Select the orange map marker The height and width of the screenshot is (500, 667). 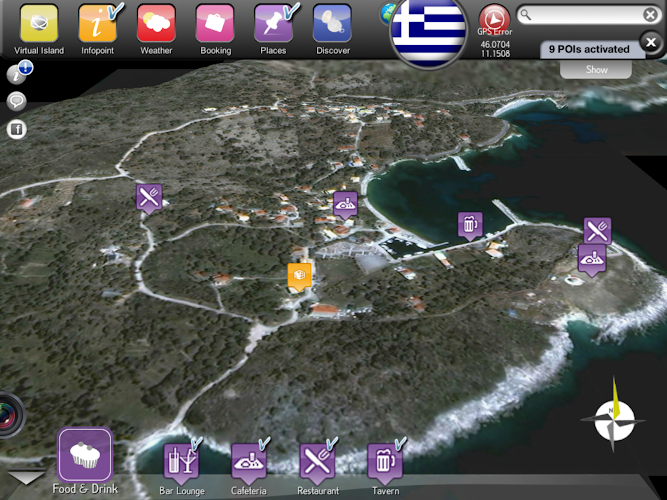click(300, 275)
